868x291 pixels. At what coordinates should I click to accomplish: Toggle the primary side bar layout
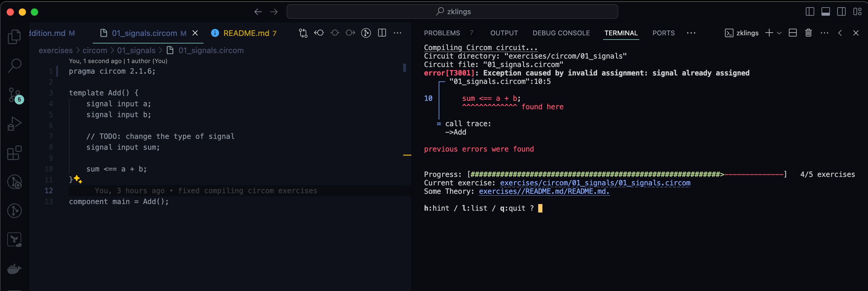point(810,12)
